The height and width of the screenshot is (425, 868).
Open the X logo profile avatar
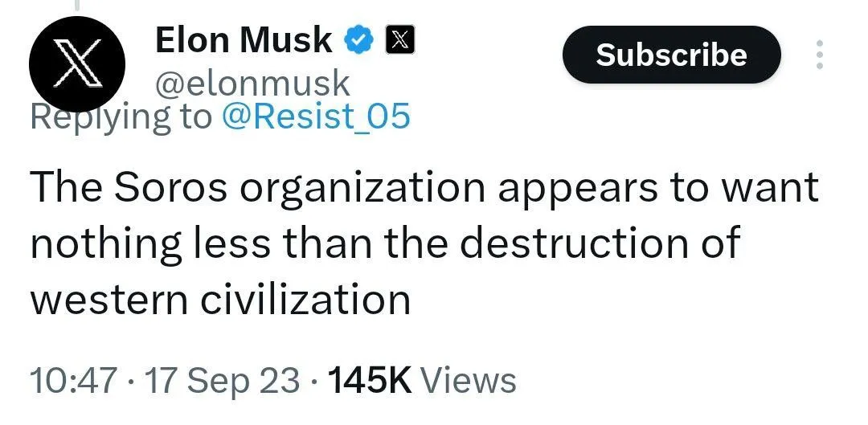[77, 64]
